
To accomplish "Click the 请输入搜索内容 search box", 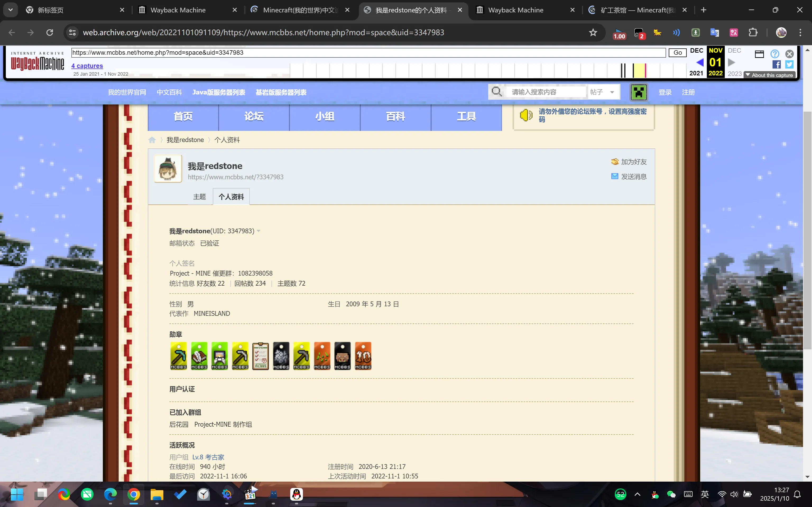I will point(546,92).
